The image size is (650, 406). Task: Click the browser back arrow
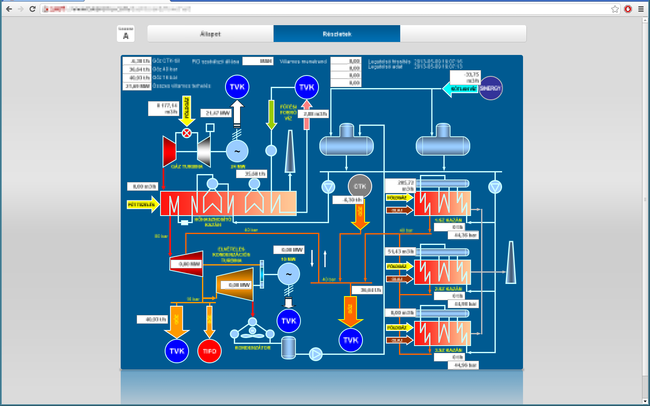pos(9,9)
